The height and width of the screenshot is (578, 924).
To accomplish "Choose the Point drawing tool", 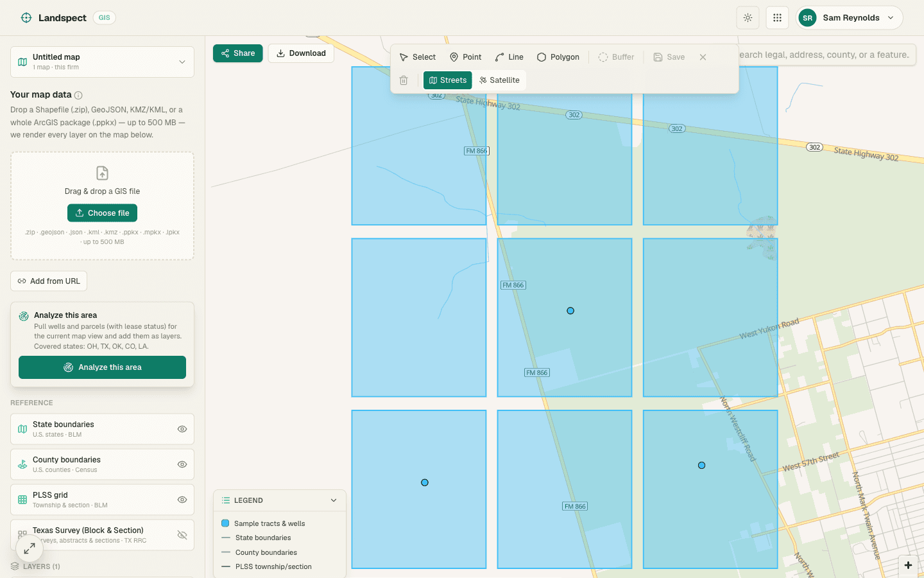I will tap(466, 57).
